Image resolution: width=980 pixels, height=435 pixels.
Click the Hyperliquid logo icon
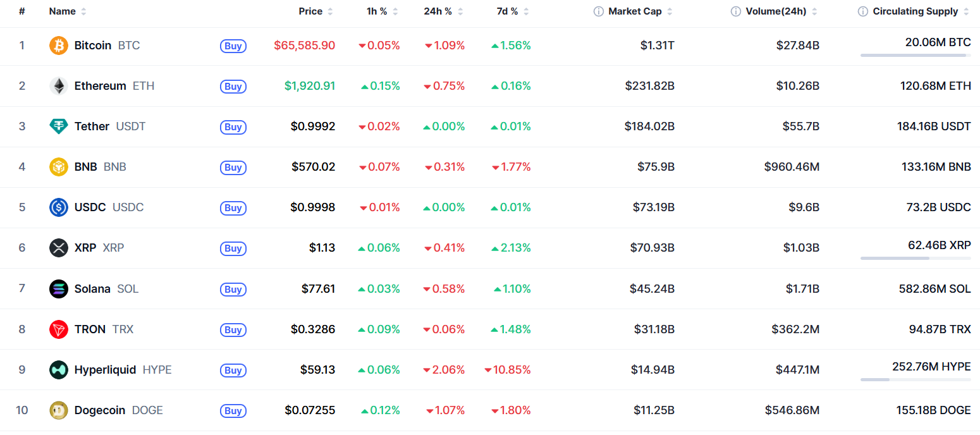[x=58, y=370]
